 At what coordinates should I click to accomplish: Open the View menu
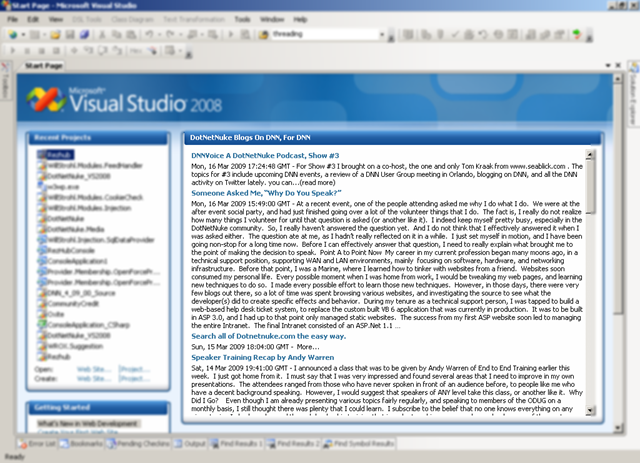(56, 19)
